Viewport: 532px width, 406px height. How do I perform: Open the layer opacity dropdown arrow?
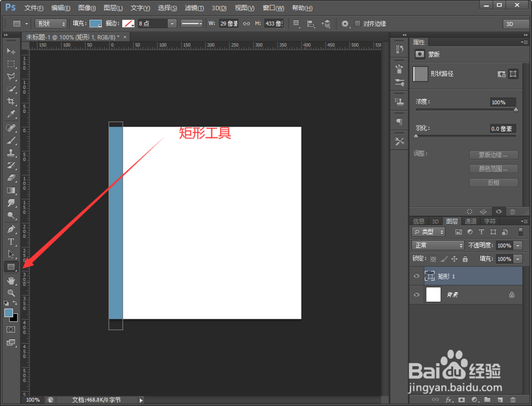(518, 245)
